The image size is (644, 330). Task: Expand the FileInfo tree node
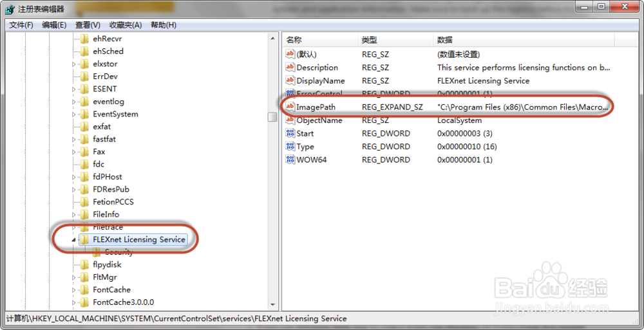[x=74, y=214]
